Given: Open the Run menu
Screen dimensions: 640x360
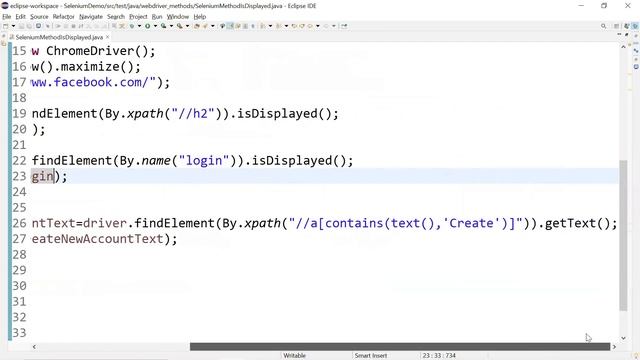Looking at the screenshot, I should 157,16.
